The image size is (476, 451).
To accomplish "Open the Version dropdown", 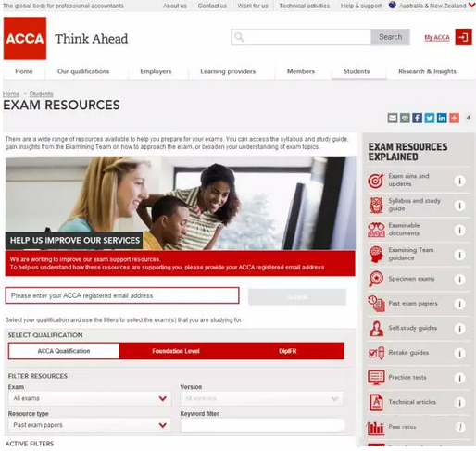I will [261, 398].
